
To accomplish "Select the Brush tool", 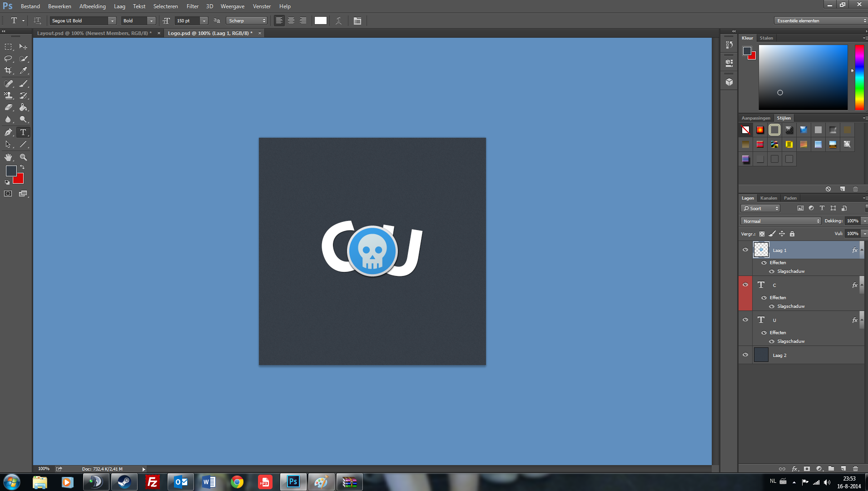I will [23, 84].
